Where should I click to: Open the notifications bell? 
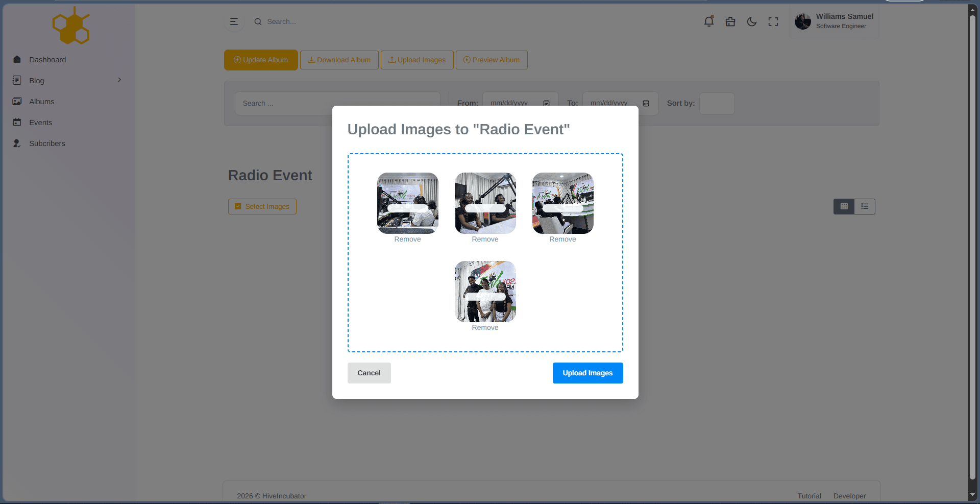point(709,21)
